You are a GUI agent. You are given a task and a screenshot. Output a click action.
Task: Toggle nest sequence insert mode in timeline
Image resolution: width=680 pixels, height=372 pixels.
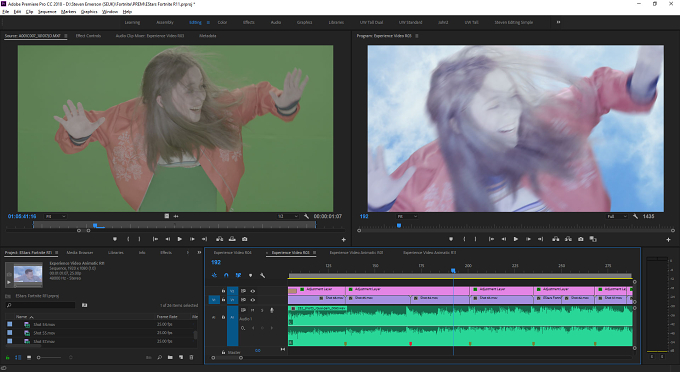coord(214,275)
